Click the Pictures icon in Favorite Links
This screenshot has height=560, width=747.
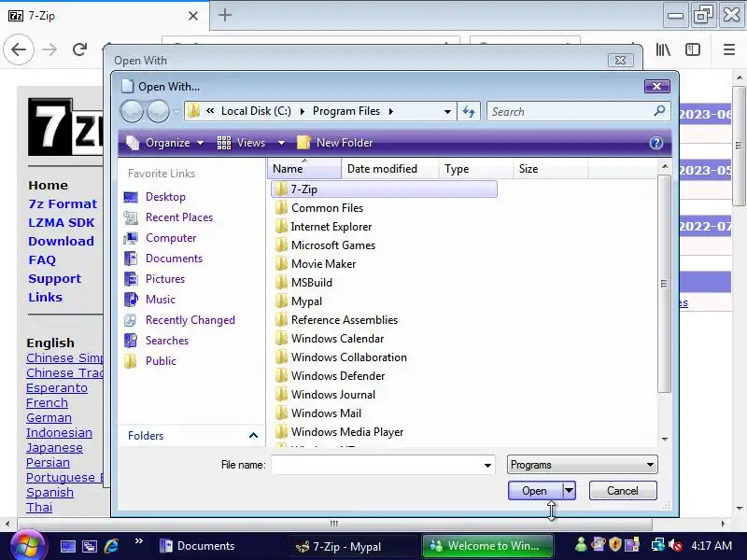(x=131, y=278)
